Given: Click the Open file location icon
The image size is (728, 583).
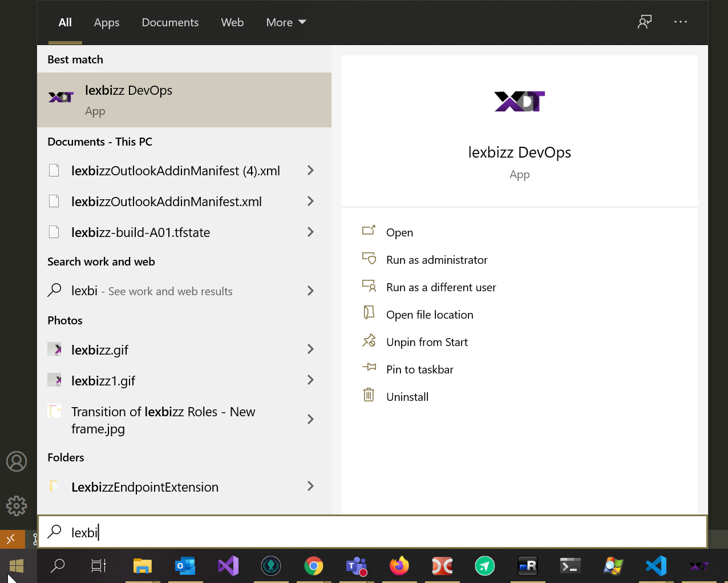Looking at the screenshot, I should 369,312.
